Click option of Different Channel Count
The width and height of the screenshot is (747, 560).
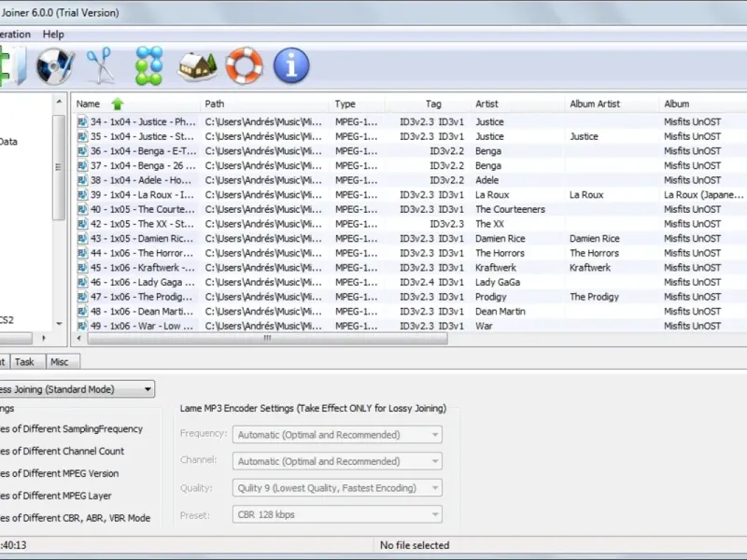coord(62,452)
